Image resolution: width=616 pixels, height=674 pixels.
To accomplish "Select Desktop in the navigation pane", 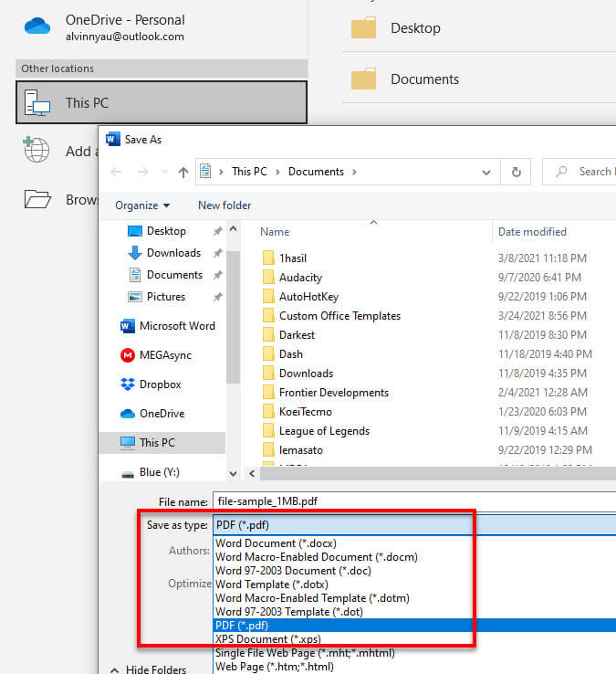I will (166, 231).
